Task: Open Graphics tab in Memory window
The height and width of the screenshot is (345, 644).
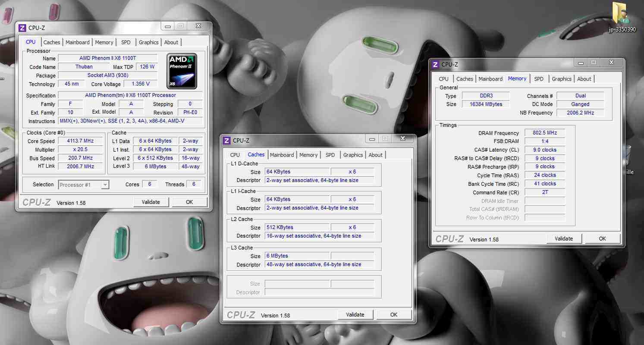Action: point(562,79)
